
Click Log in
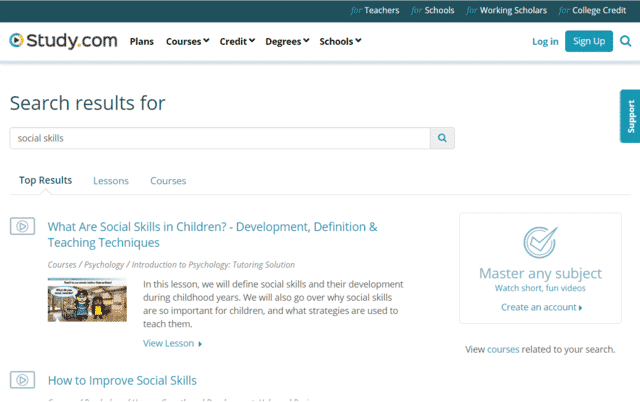click(x=545, y=42)
